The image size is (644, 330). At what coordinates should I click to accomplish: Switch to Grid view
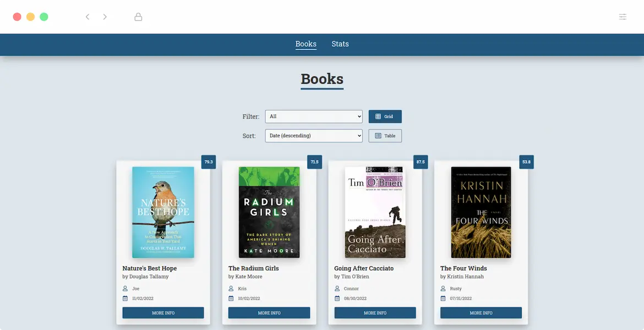click(x=385, y=117)
